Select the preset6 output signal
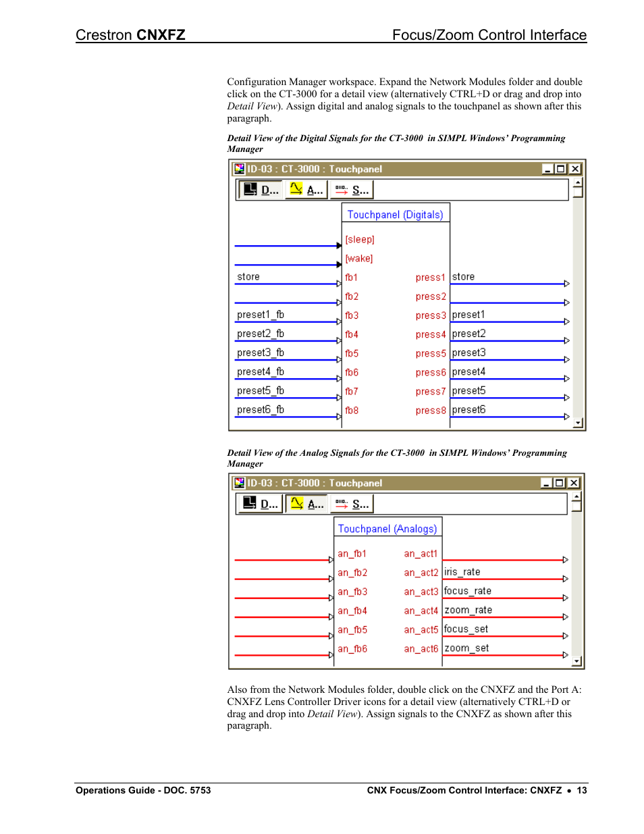 (468, 409)
